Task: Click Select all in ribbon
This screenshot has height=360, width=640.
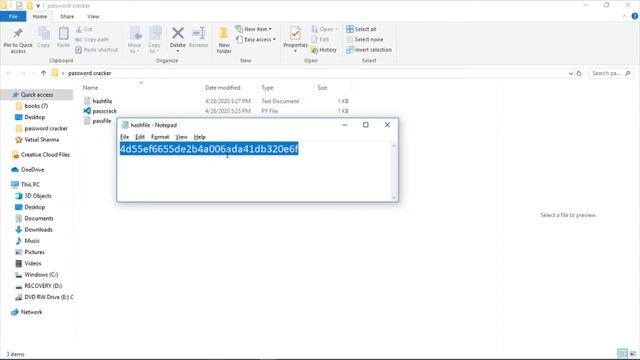Action: (361, 29)
